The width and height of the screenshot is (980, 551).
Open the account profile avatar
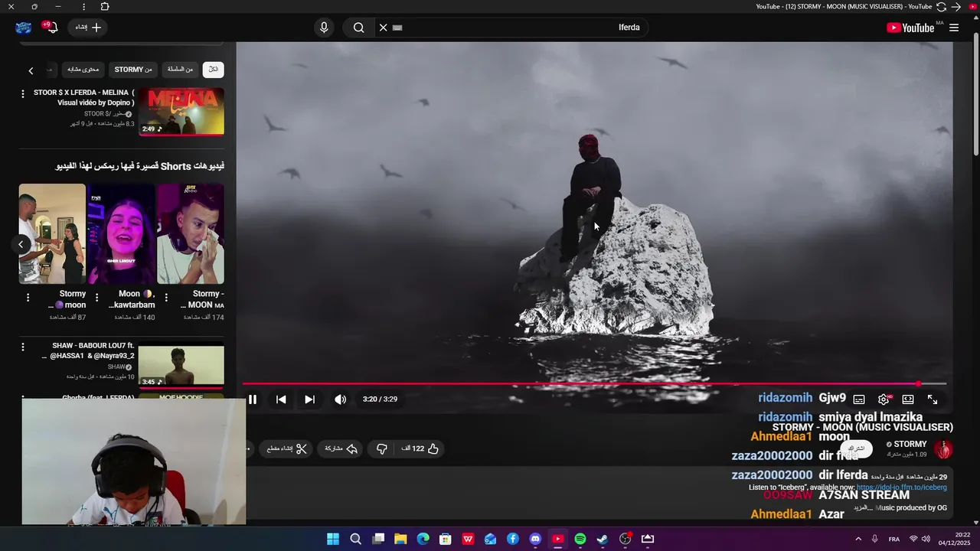click(24, 28)
